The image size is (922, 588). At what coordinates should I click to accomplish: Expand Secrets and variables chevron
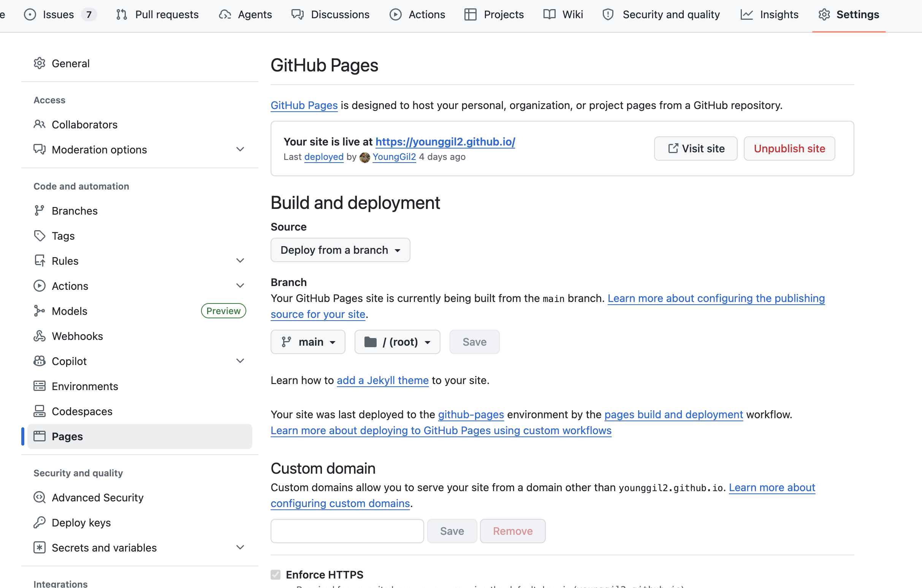tap(240, 547)
